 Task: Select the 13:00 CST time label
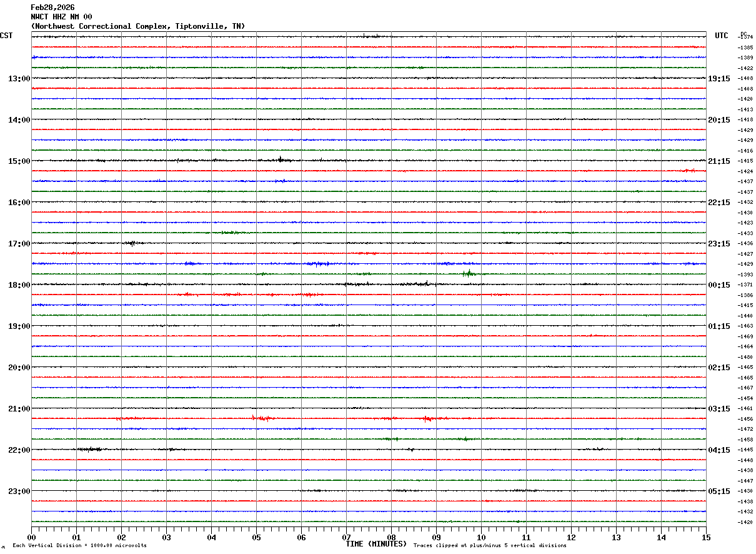click(x=19, y=79)
